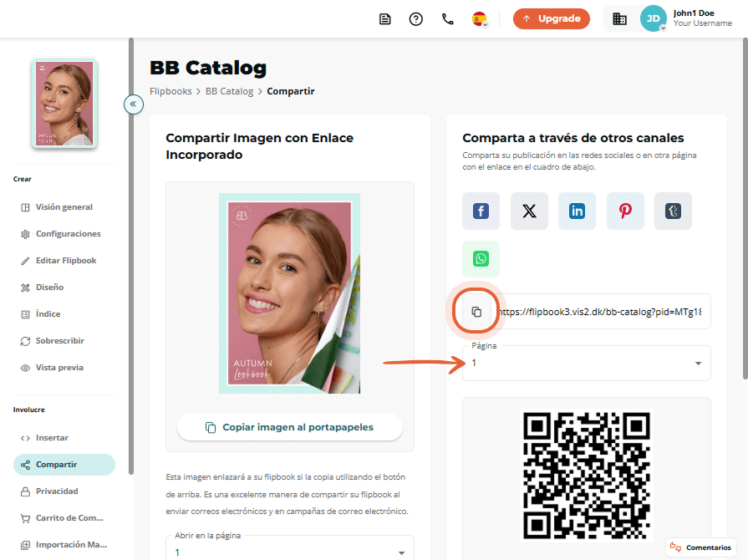This screenshot has width=748, height=560.
Task: Go to Editar Flipbook
Action: (64, 261)
